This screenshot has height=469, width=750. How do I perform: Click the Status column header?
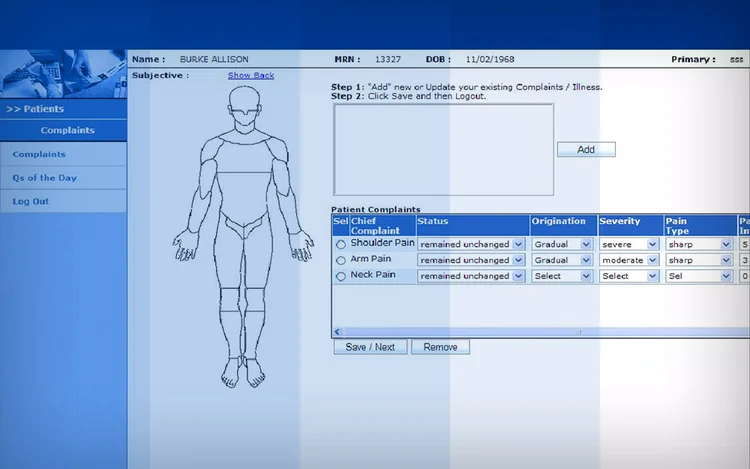click(473, 226)
